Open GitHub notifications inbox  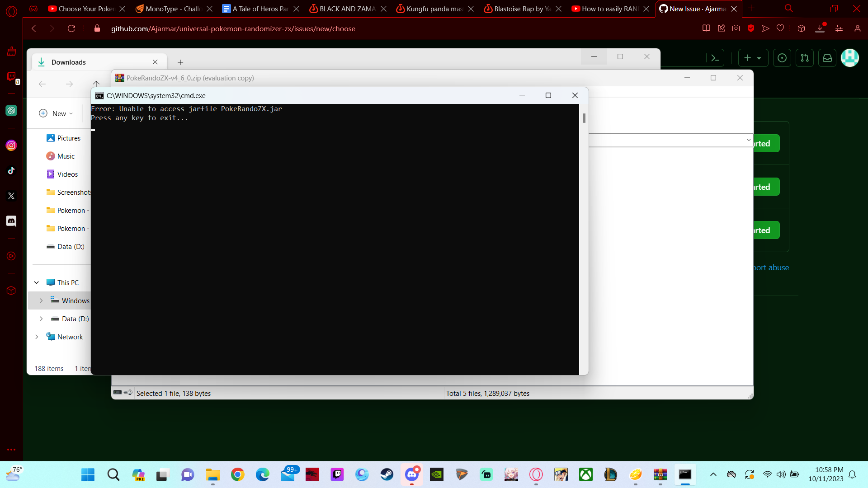tap(828, 58)
